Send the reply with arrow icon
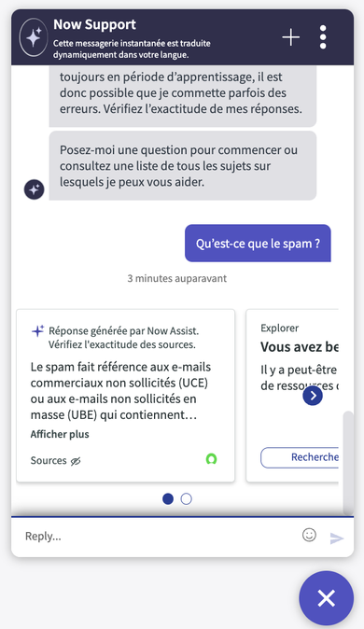Screen dimensions: 364x629 click(x=336, y=538)
